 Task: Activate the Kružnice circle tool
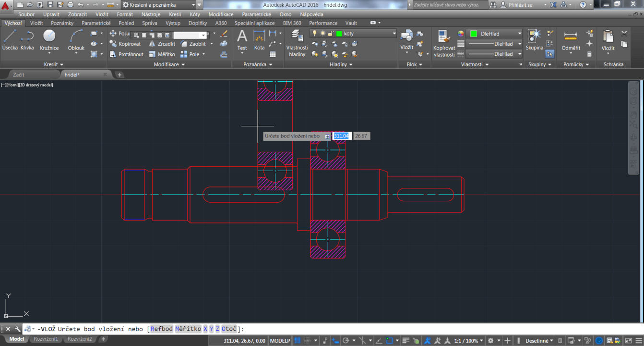coord(49,40)
